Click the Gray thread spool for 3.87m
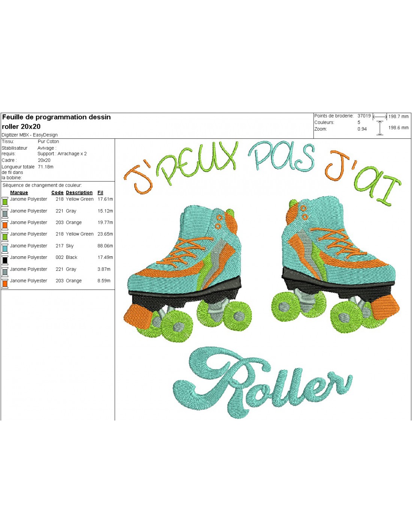Viewport: 412px width, 532px height. (5, 272)
